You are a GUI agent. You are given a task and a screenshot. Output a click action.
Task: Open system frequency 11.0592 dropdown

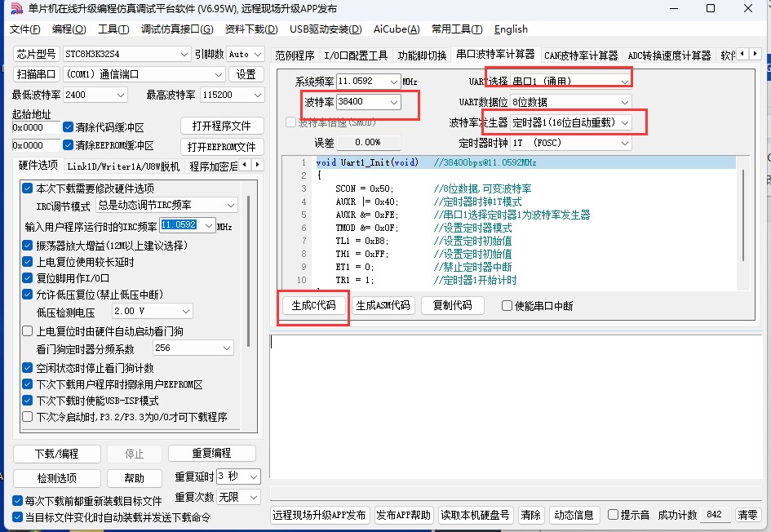(368, 81)
